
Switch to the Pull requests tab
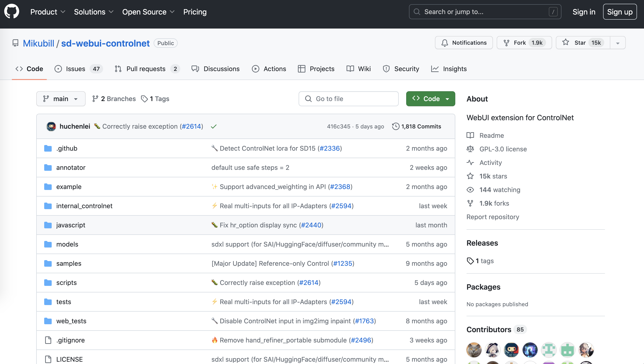(147, 69)
